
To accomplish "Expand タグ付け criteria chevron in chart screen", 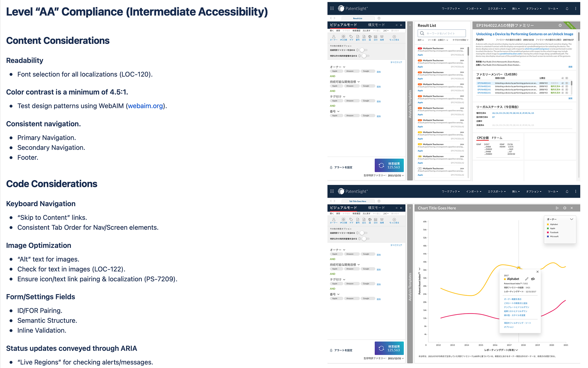I will pyautogui.click(x=344, y=280).
